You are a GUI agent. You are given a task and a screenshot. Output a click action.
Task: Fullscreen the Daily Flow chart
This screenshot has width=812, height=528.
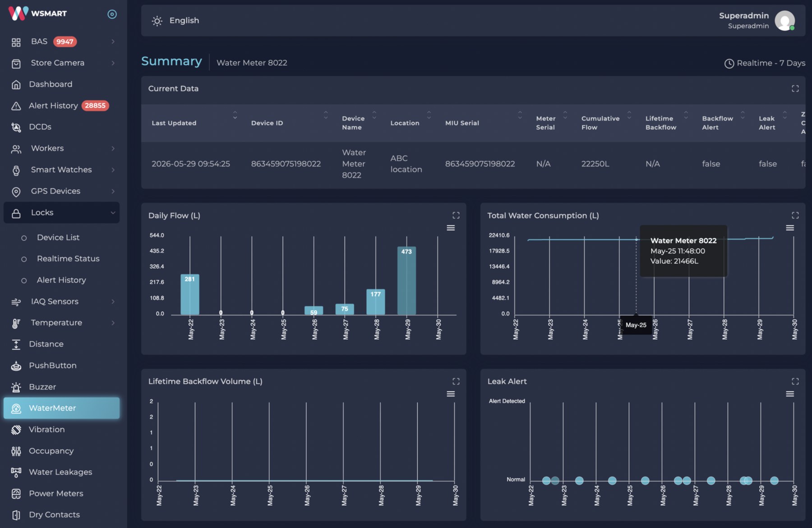(x=456, y=216)
